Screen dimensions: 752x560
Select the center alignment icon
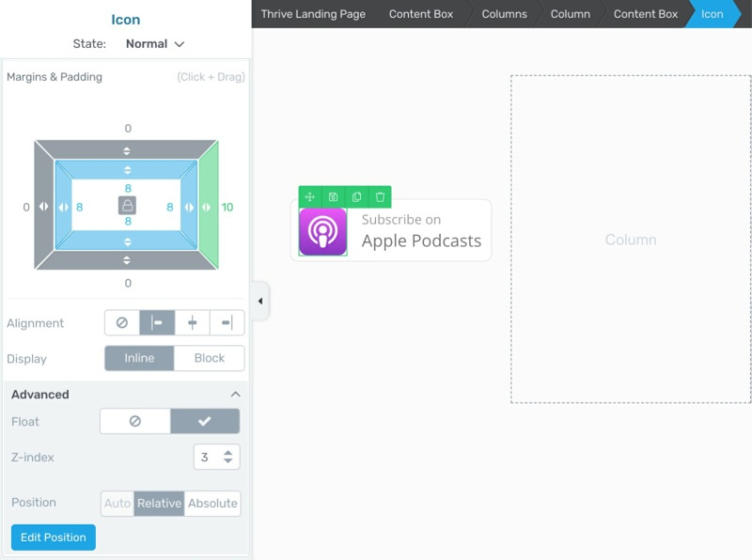(192, 323)
